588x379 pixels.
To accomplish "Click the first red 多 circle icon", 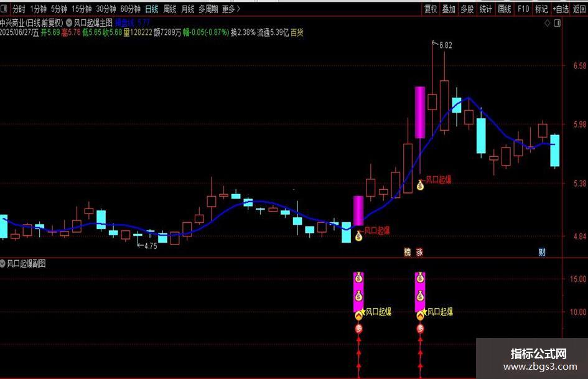I will (x=359, y=329).
